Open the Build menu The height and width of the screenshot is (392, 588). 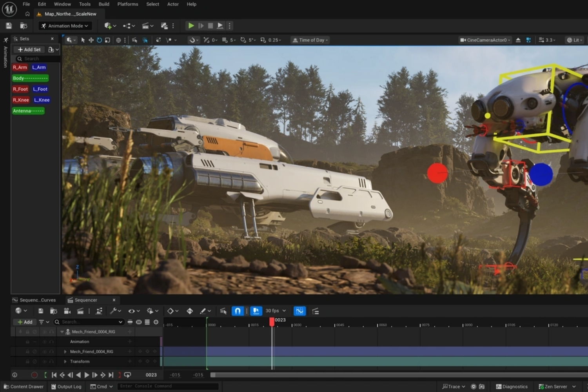pyautogui.click(x=104, y=4)
